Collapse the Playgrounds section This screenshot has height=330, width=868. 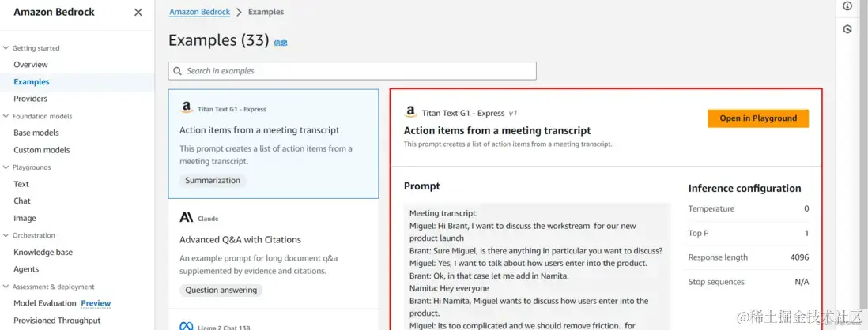tap(6, 167)
